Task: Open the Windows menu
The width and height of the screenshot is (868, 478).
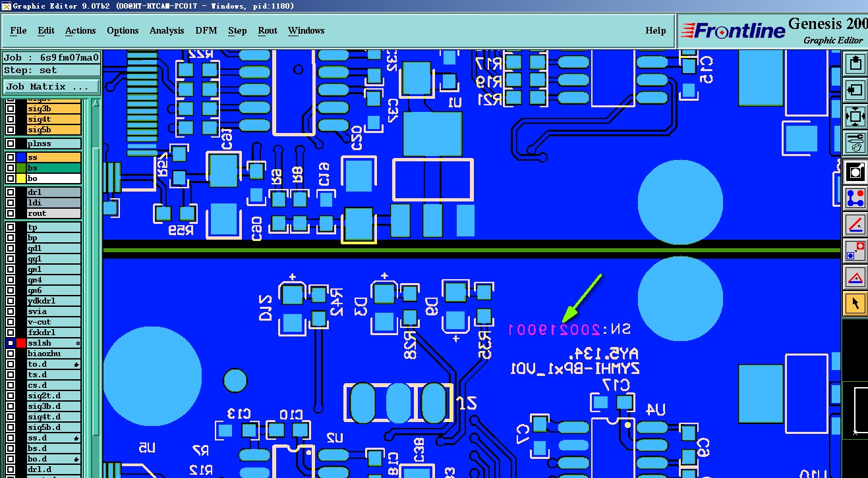Action: click(x=306, y=30)
